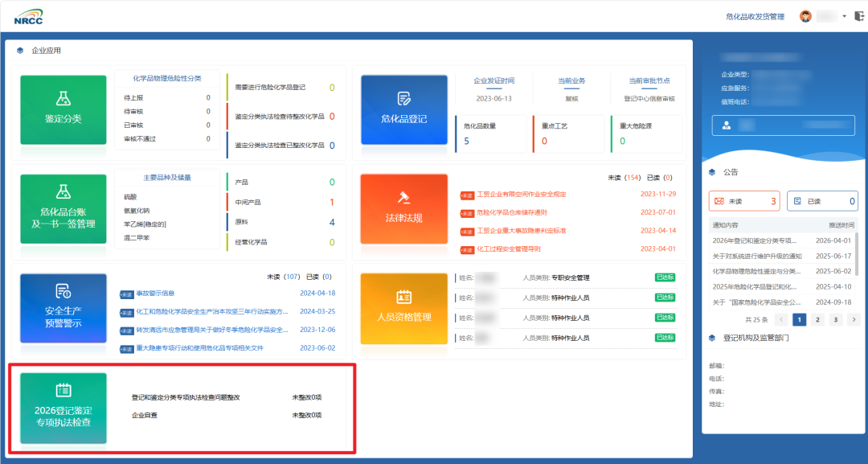Click the outlined user info box

coord(784,125)
